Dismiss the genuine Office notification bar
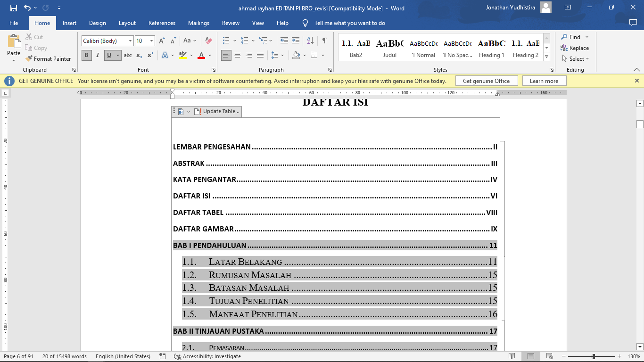Screen dimensions: 644x362 [x=637, y=81]
